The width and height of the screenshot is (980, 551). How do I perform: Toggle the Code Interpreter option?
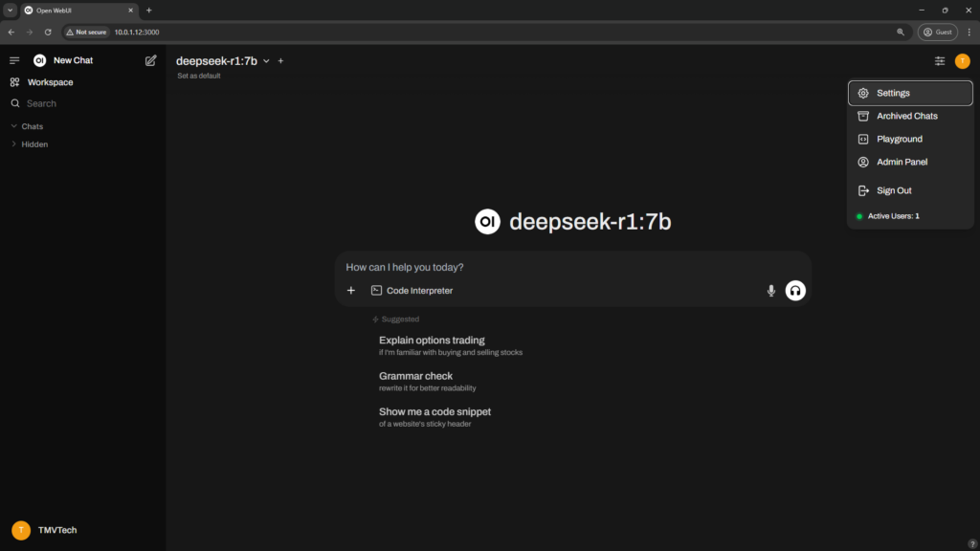[x=412, y=291]
